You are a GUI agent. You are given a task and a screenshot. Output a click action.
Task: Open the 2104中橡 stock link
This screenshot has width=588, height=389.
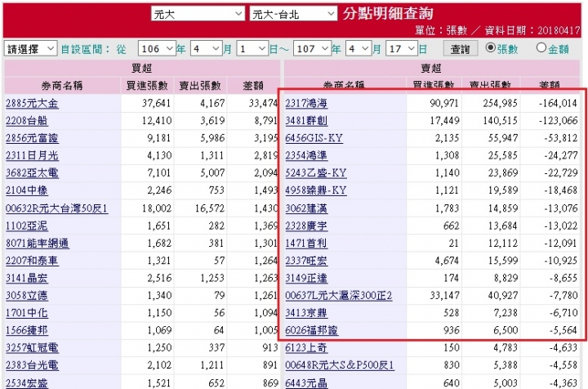click(x=27, y=190)
